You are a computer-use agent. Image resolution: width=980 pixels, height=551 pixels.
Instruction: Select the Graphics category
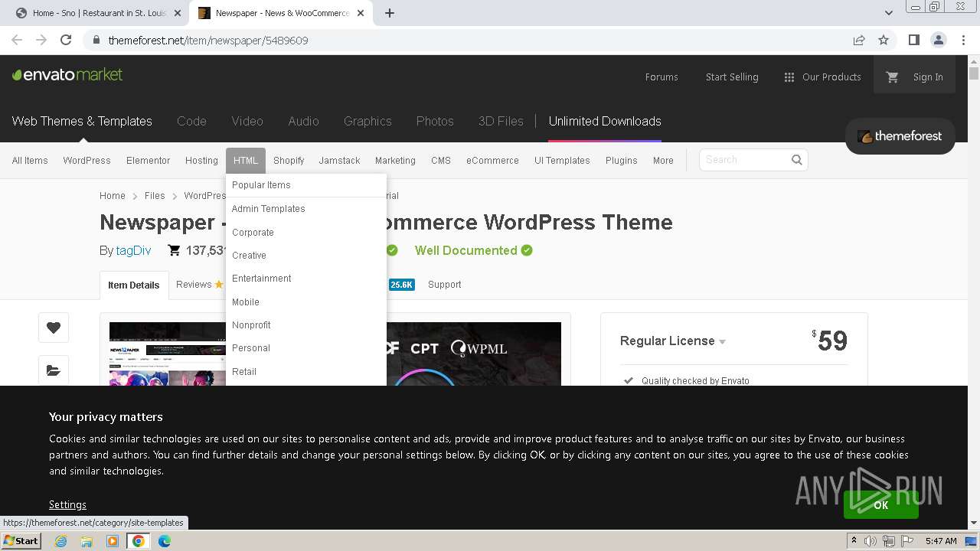coord(367,121)
